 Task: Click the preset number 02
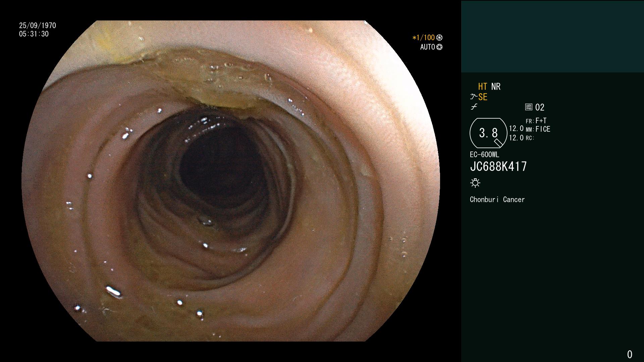pos(540,107)
